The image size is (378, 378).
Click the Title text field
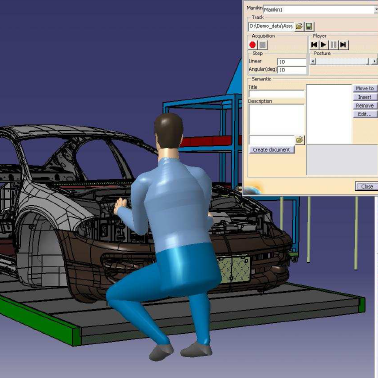(x=277, y=94)
